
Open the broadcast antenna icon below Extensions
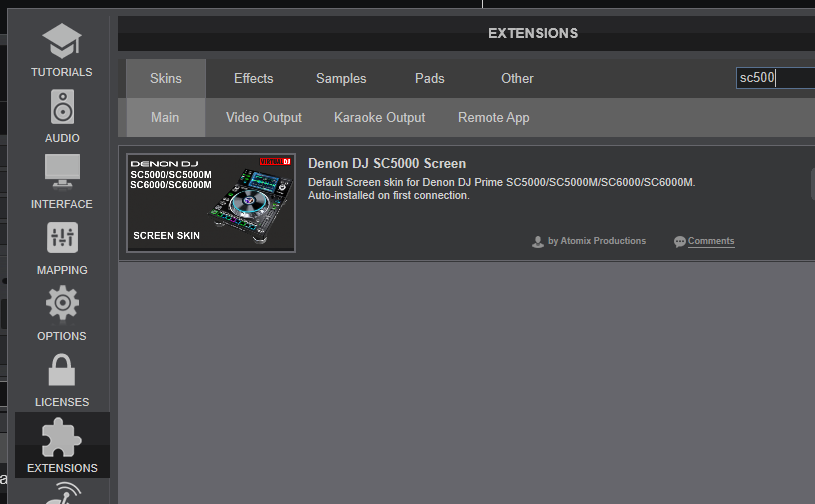tap(62, 493)
